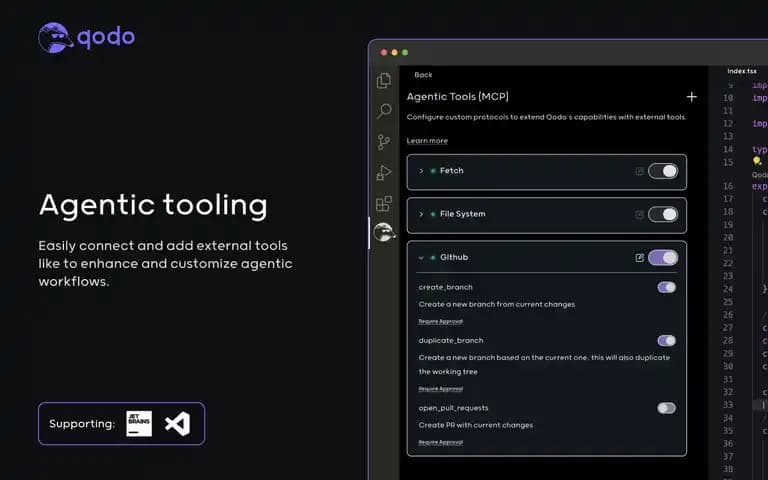The height and width of the screenshot is (480, 768).
Task: Click line number 33 in editor gutter
Action: [x=728, y=405]
